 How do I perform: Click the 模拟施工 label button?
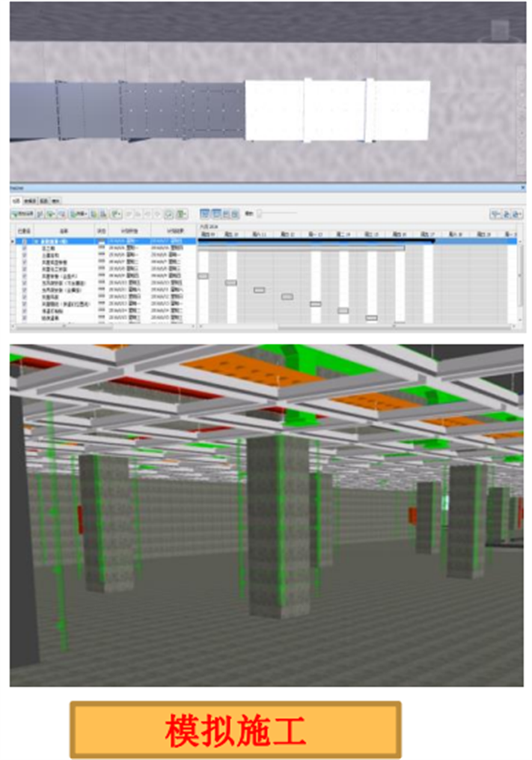point(236,729)
